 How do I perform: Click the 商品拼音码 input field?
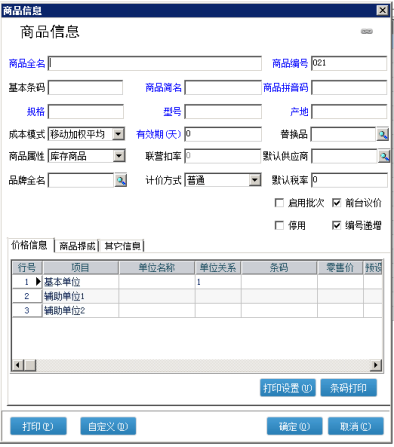coord(349,88)
